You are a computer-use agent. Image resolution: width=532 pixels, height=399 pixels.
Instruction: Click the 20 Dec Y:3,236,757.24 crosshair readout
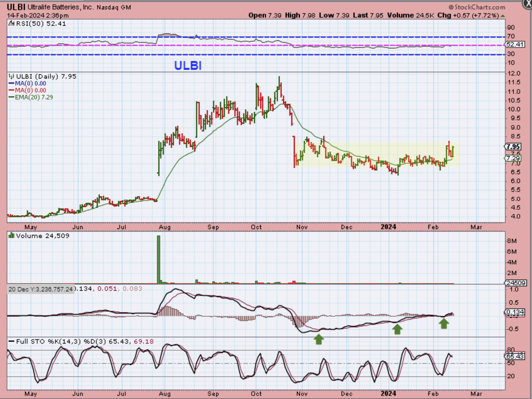[40, 289]
